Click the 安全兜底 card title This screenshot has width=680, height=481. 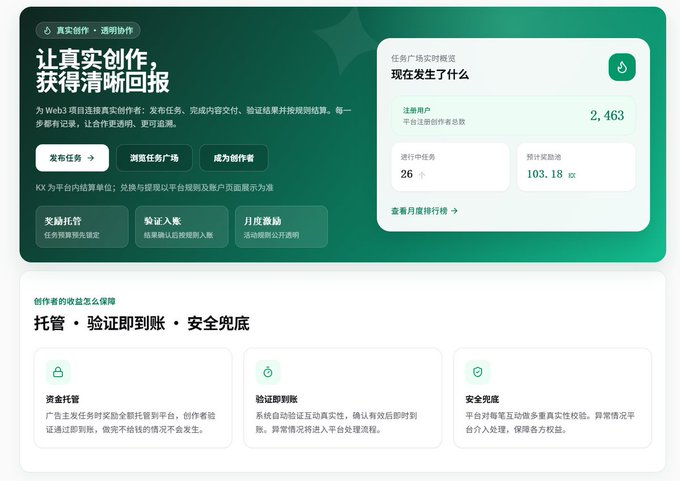[482, 399]
